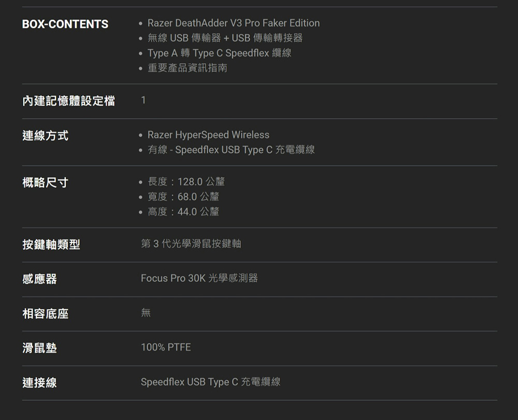Click the 長度:128.0 公釐 line

(186, 182)
